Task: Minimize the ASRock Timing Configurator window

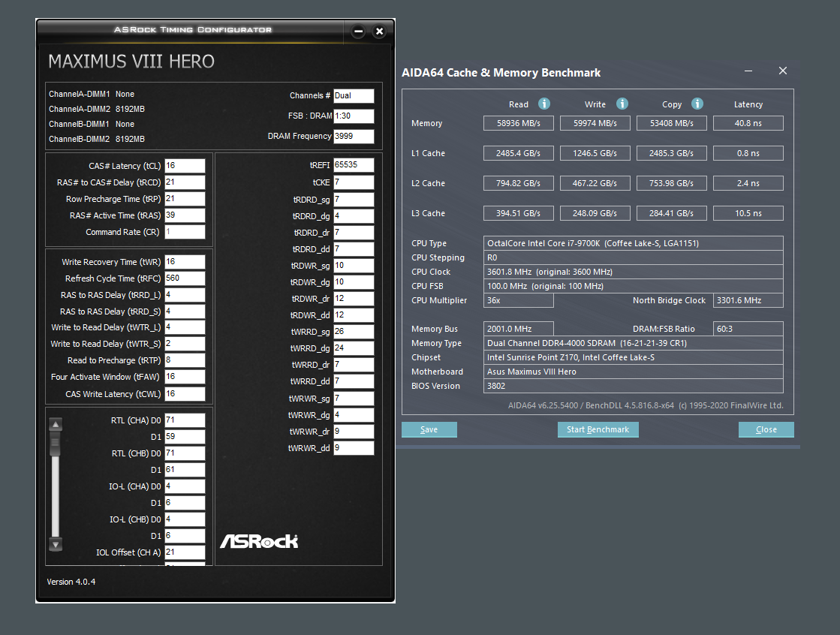Action: [358, 31]
